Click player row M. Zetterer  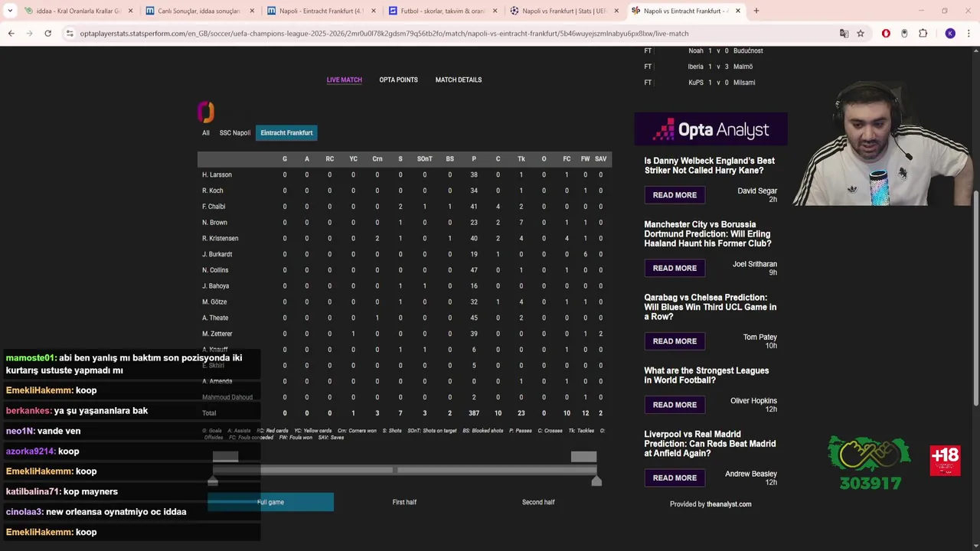click(403, 334)
